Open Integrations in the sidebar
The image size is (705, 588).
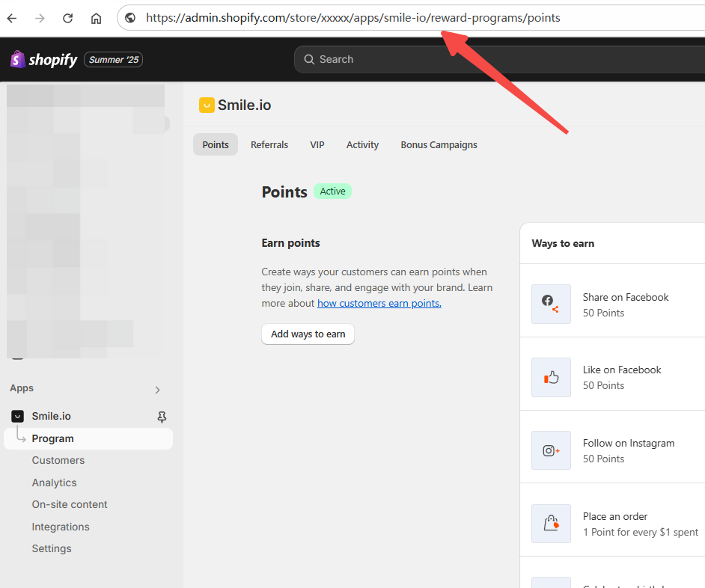(61, 527)
